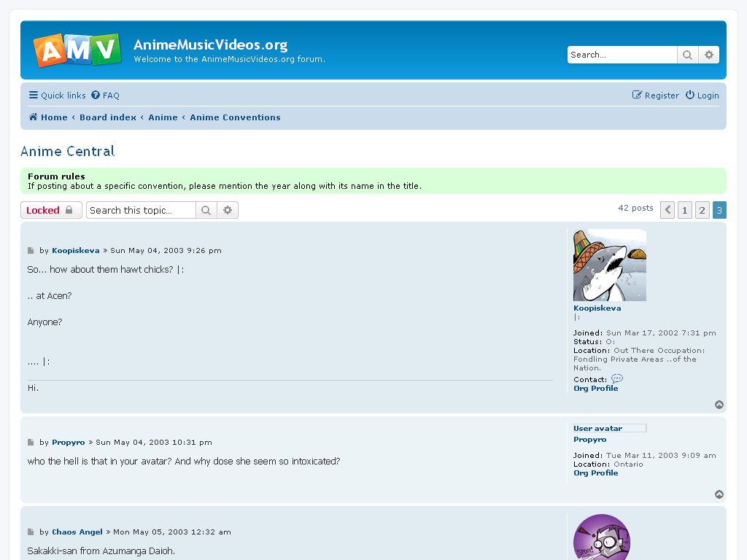Click post icon beside Koopiskeva's post
This screenshot has height=560, width=747.
point(31,251)
